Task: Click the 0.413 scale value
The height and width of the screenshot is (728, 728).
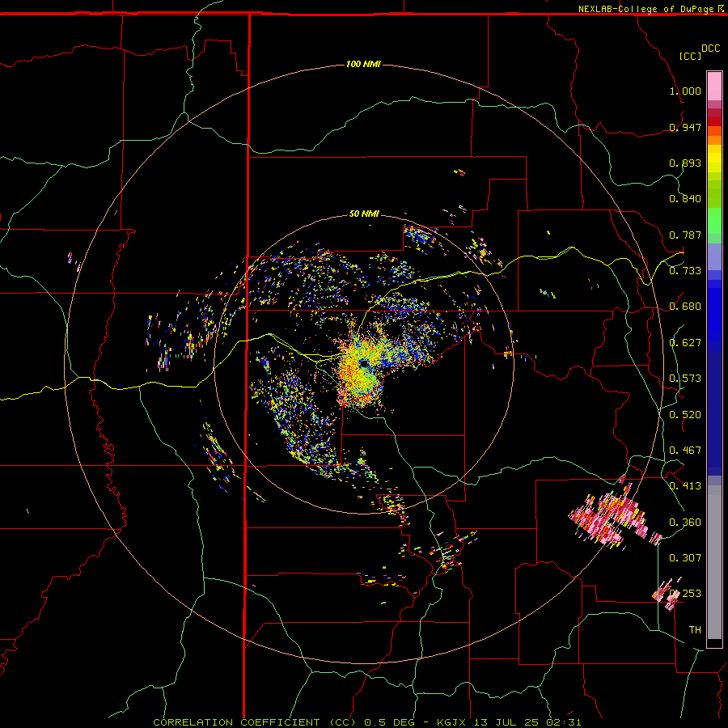Action: [685, 486]
